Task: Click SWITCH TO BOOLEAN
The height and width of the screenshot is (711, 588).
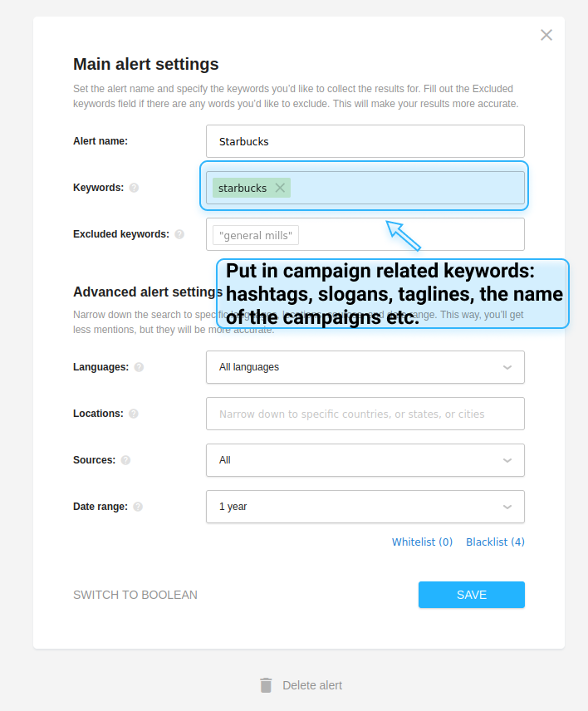Action: (x=135, y=595)
